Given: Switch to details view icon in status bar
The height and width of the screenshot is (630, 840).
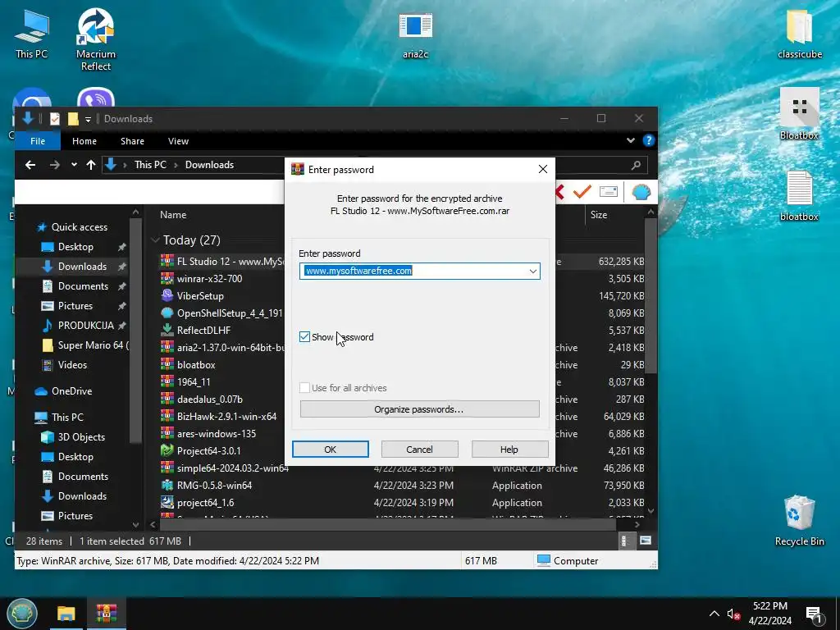Looking at the screenshot, I should pos(624,541).
